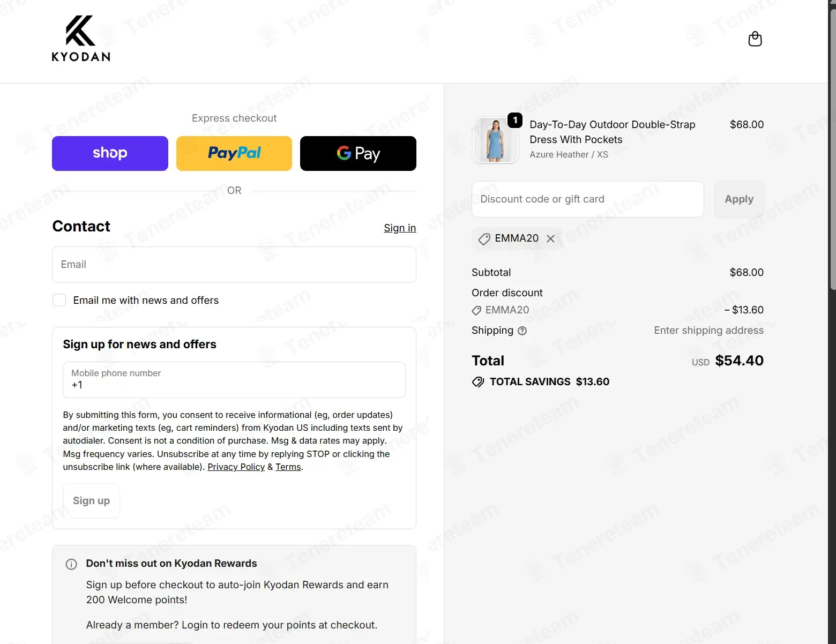Click the '– $13.60' discount amount
This screenshot has width=836, height=644.
[744, 310]
